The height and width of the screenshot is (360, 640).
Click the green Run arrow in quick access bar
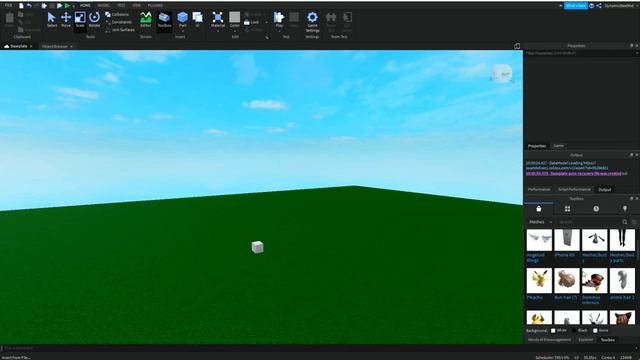click(x=67, y=6)
